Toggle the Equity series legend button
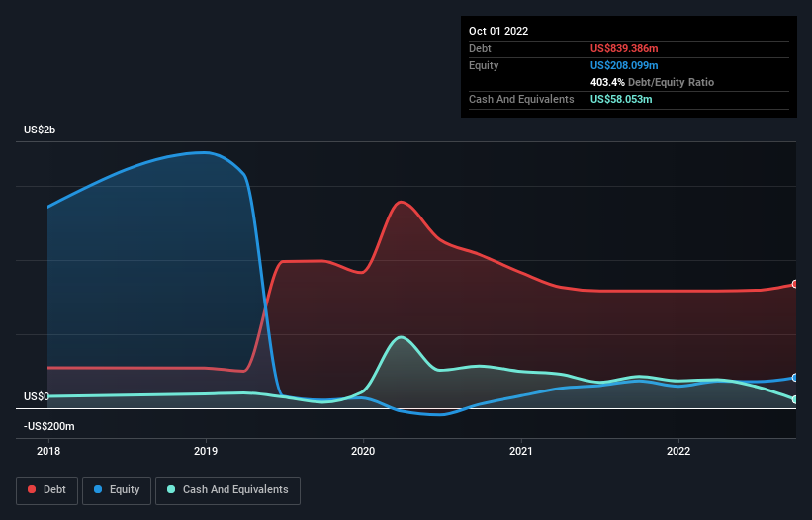Image resolution: width=812 pixels, height=520 pixels. (x=117, y=490)
